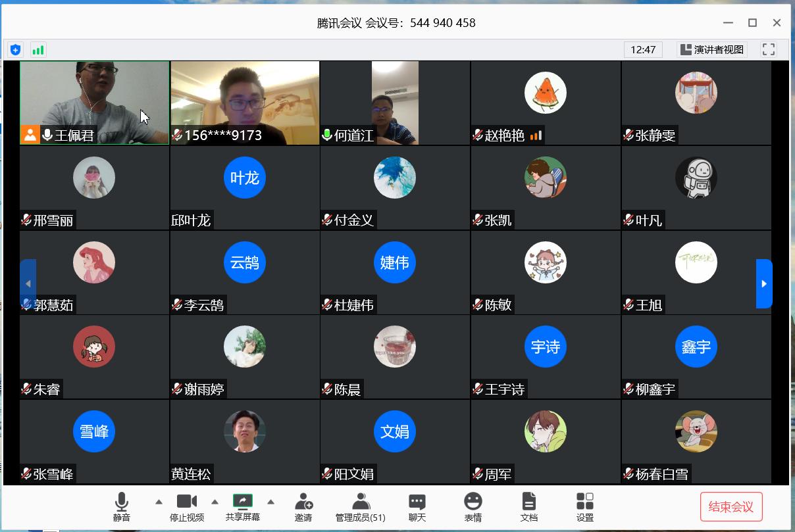Click 叶凡's astronaut avatar
795x532 pixels.
click(x=696, y=178)
